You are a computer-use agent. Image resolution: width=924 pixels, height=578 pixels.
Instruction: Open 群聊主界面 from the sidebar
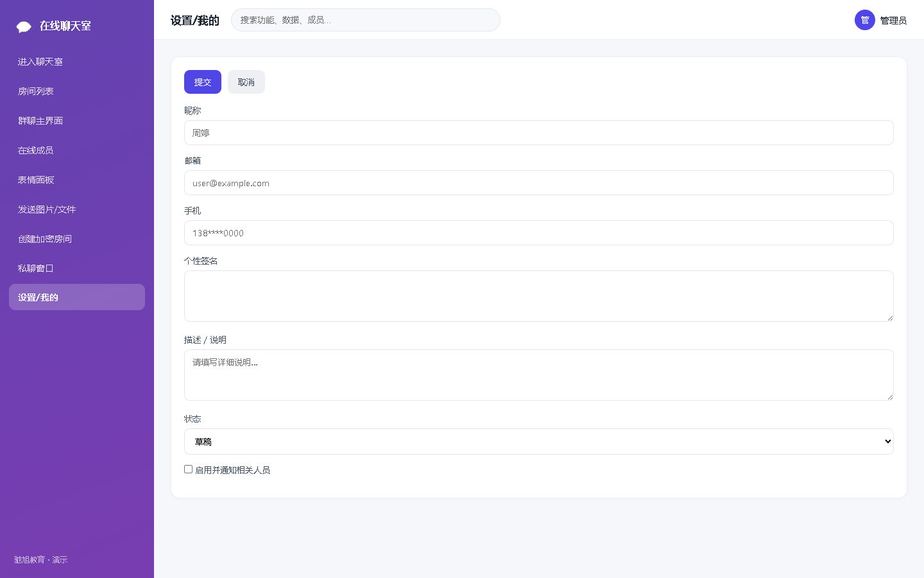tap(77, 121)
